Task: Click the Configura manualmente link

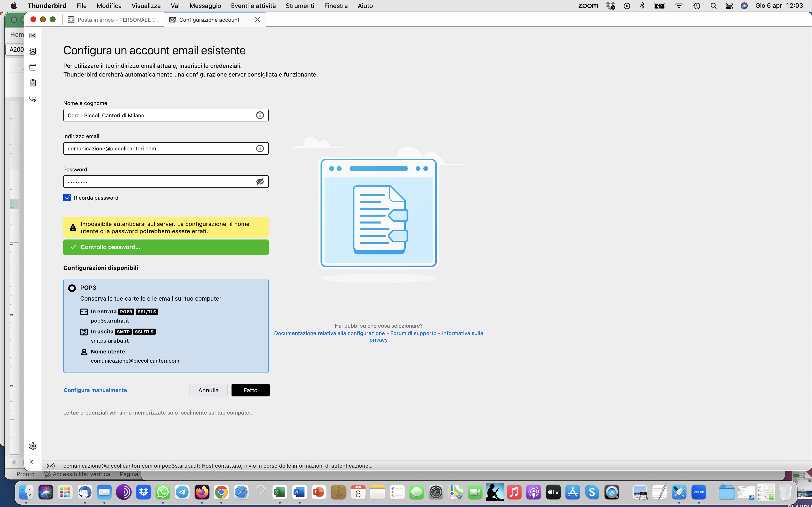Action: 95,390
